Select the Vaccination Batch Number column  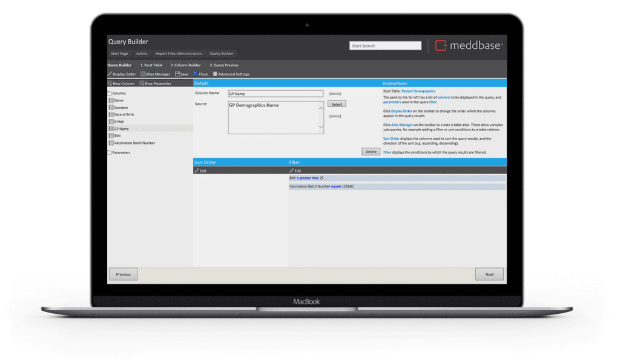[x=134, y=143]
